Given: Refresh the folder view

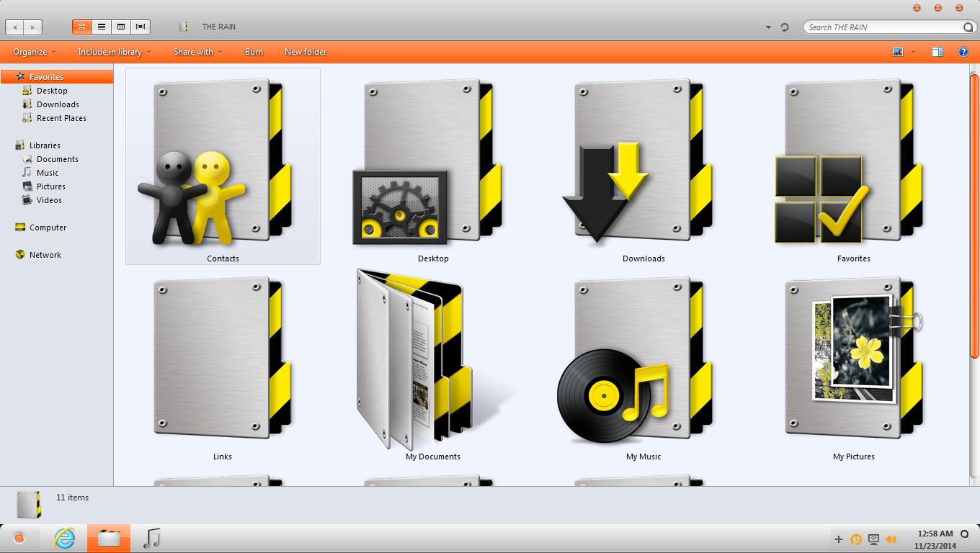Looking at the screenshot, I should click(x=785, y=27).
